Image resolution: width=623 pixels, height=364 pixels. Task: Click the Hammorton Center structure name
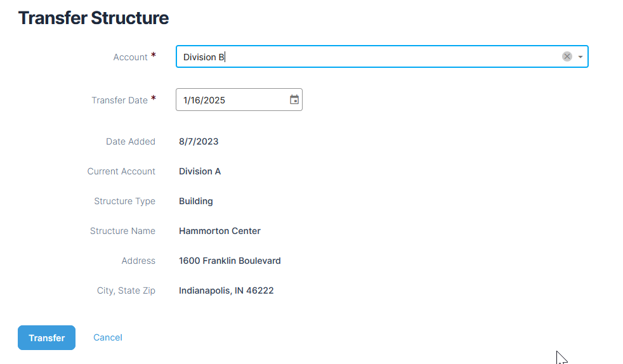(220, 231)
